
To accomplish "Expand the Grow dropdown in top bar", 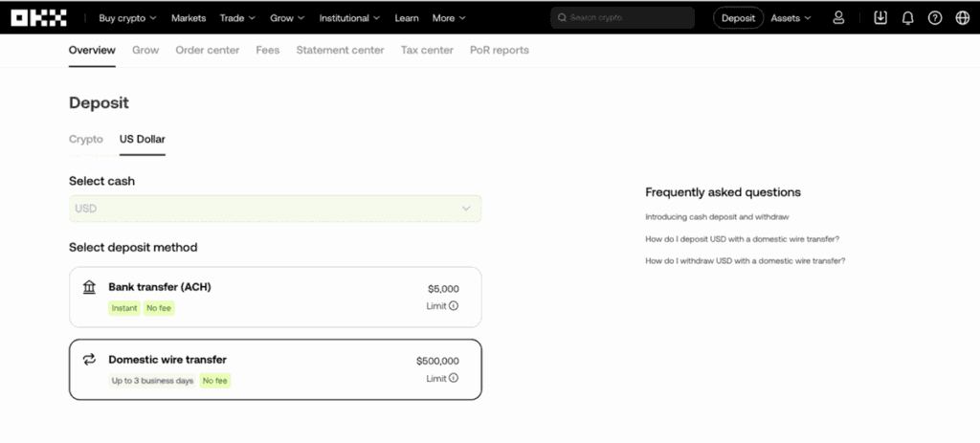I will coord(287,18).
